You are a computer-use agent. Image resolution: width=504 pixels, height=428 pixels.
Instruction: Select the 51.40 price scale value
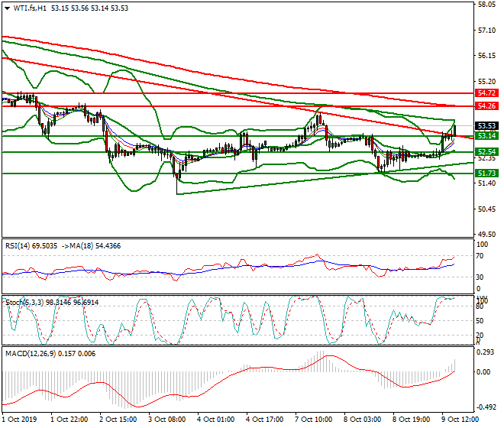[486, 183]
